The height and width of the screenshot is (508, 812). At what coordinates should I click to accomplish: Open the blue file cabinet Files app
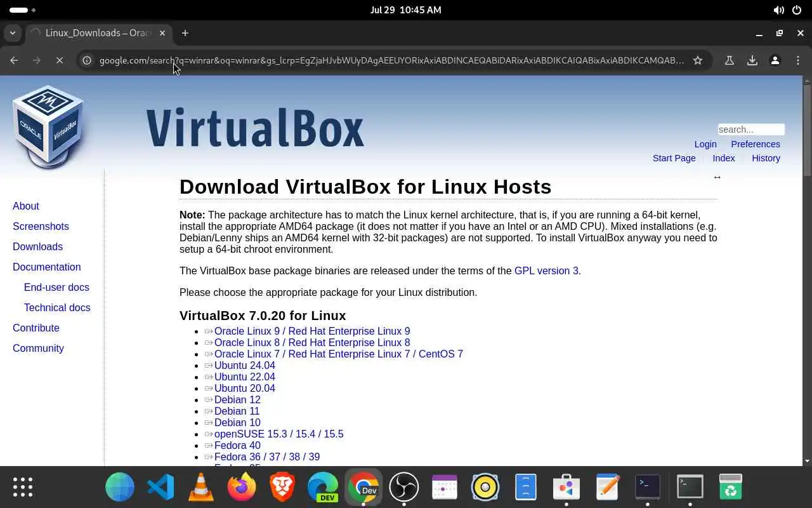tap(526, 488)
